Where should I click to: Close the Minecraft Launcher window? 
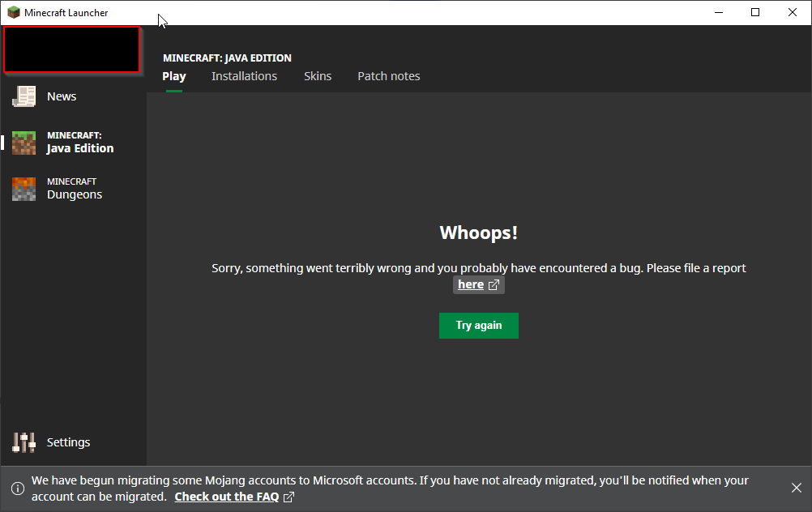[793, 12]
